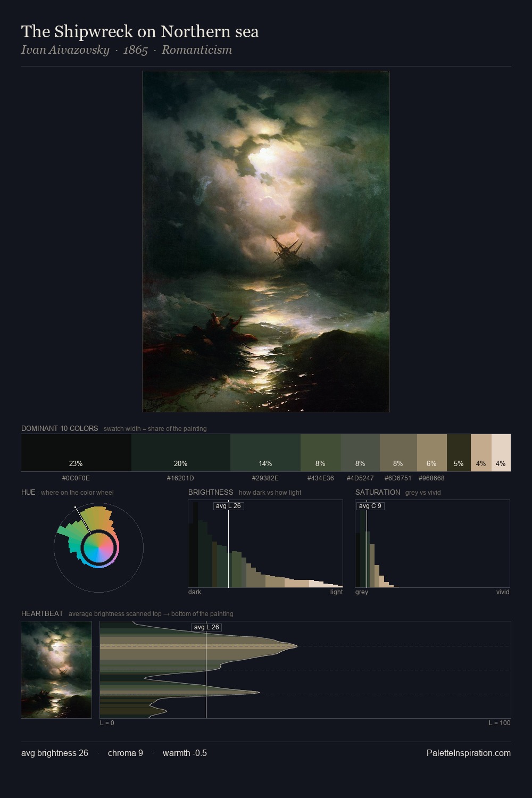Click the 'light' brightness axis label
This screenshot has height=798, width=532.
(x=337, y=592)
